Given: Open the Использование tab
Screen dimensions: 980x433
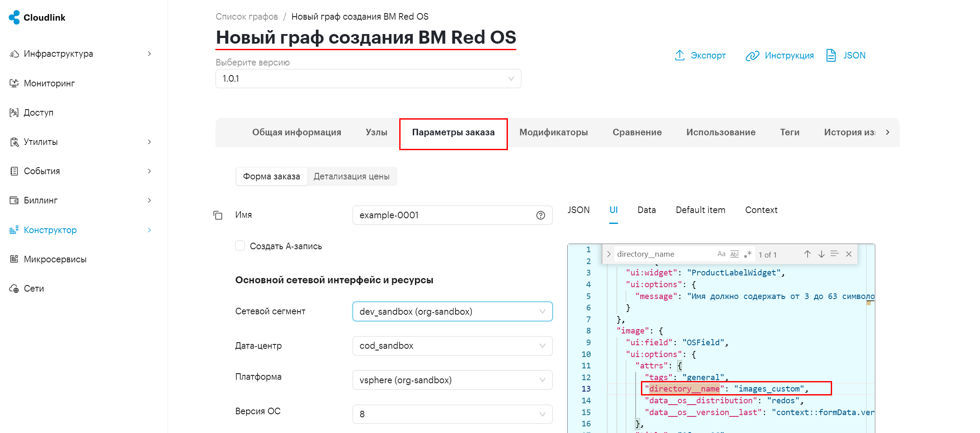Looking at the screenshot, I should 721,132.
